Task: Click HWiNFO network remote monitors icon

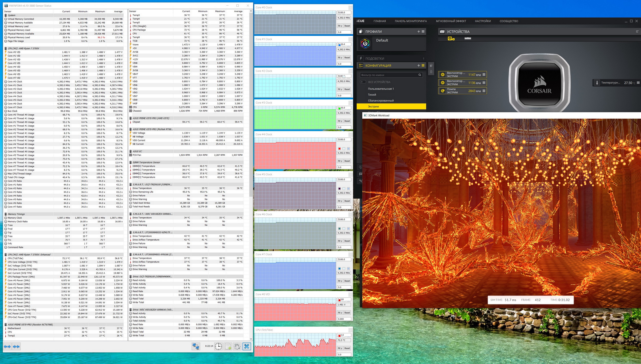Action: 196,346
